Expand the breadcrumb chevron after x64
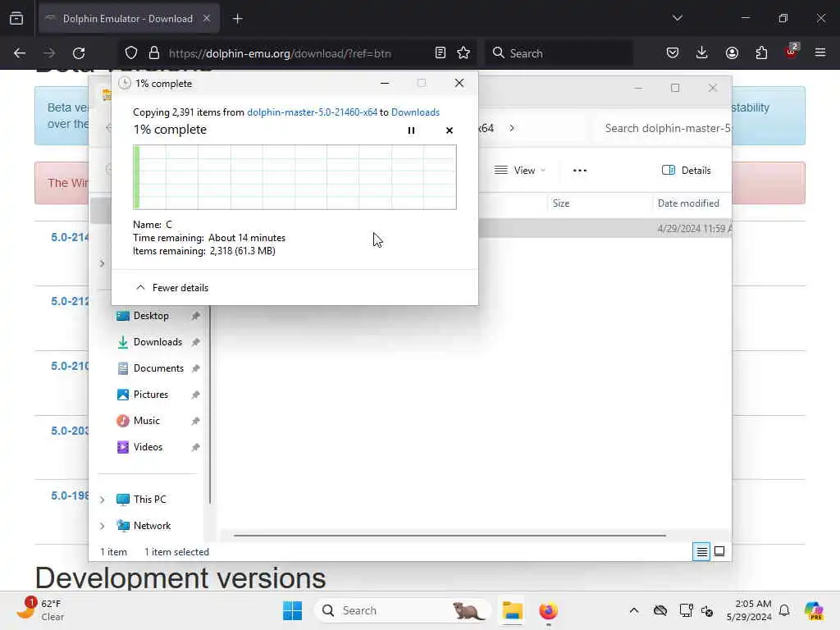This screenshot has height=630, width=840. pos(512,128)
